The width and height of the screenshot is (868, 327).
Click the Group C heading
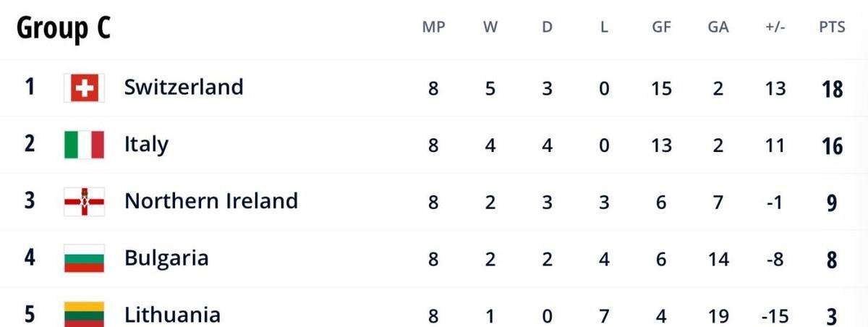point(63,28)
